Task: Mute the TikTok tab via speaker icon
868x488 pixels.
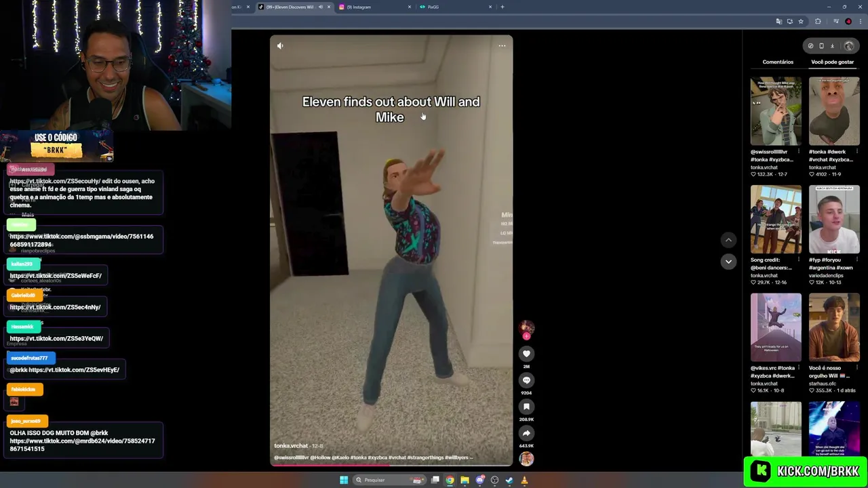Action: click(320, 7)
